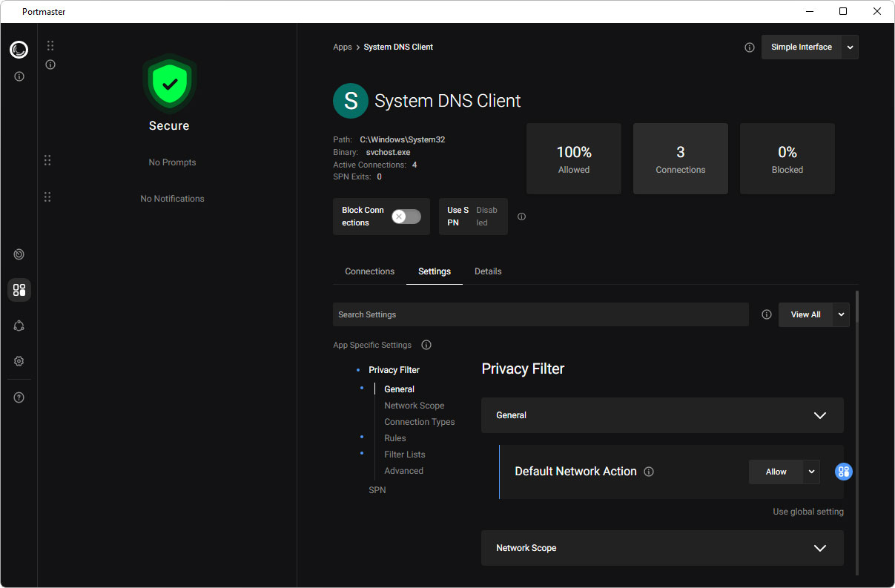Image resolution: width=895 pixels, height=588 pixels.
Task: Click the 0% Blocked stat card
Action: (x=787, y=159)
